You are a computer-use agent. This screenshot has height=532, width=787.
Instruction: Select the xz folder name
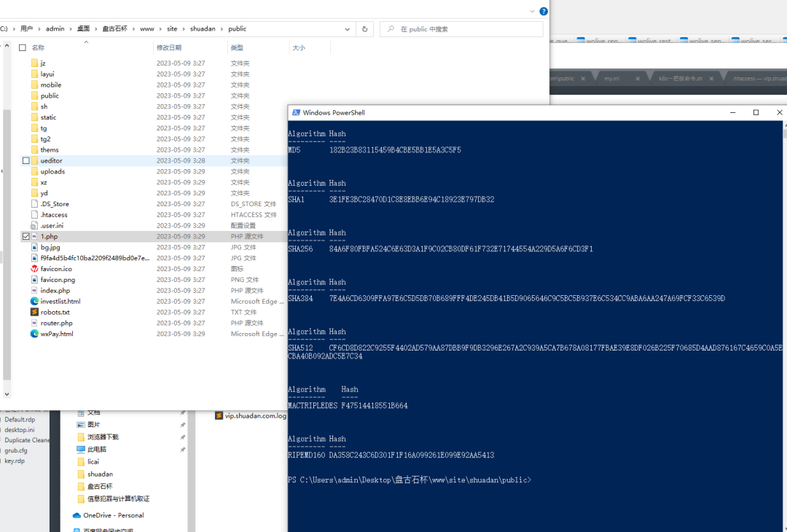44,182
